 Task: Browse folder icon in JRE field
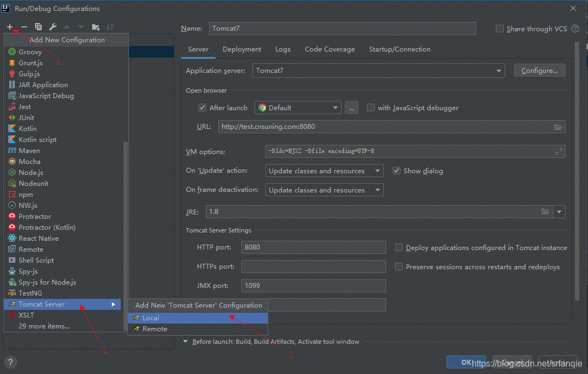pos(545,212)
